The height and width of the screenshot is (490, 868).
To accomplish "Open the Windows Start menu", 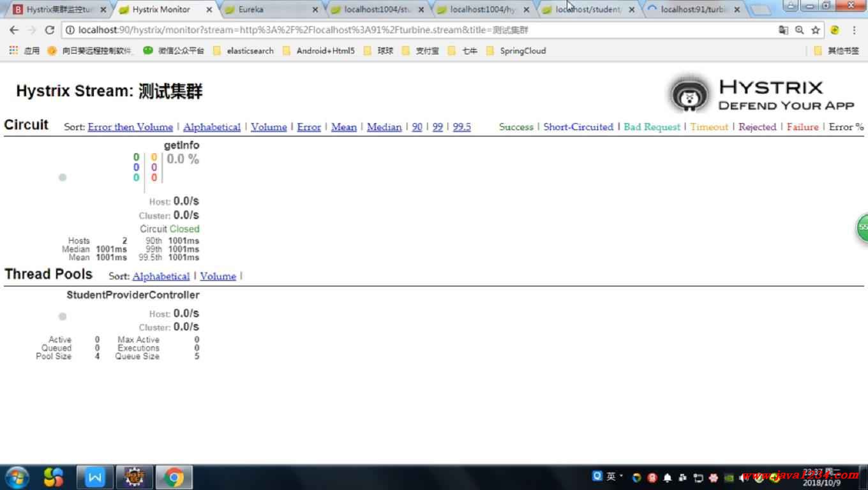I will click(x=17, y=477).
